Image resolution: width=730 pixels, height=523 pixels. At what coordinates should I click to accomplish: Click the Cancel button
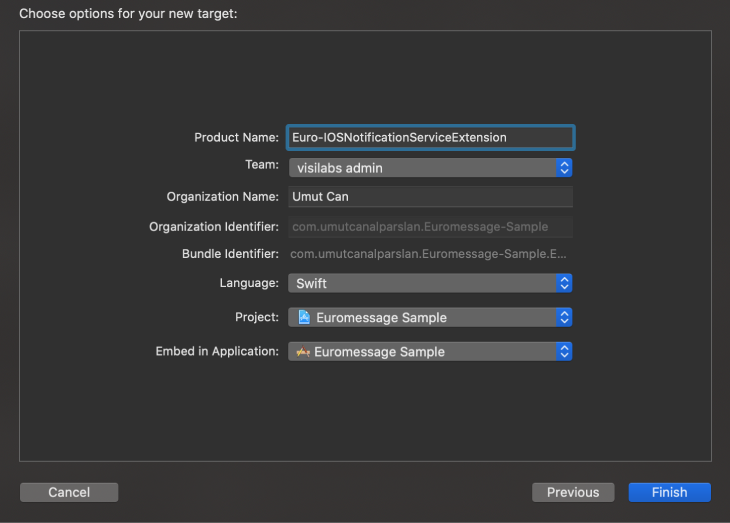pos(69,492)
